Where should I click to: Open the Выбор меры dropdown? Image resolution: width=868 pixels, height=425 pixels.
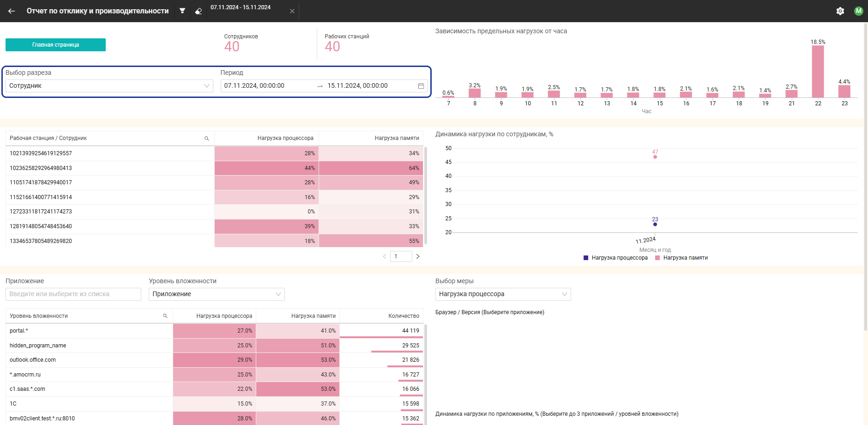click(503, 294)
